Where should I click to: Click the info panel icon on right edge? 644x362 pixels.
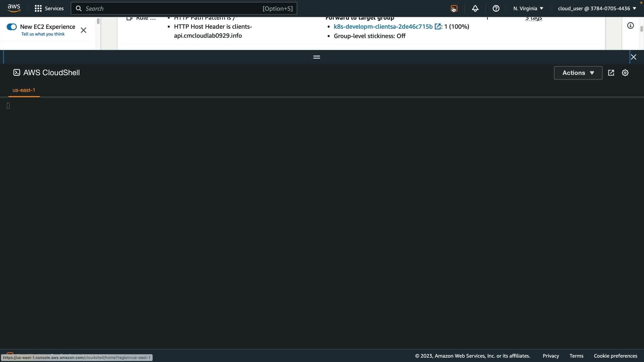click(630, 26)
